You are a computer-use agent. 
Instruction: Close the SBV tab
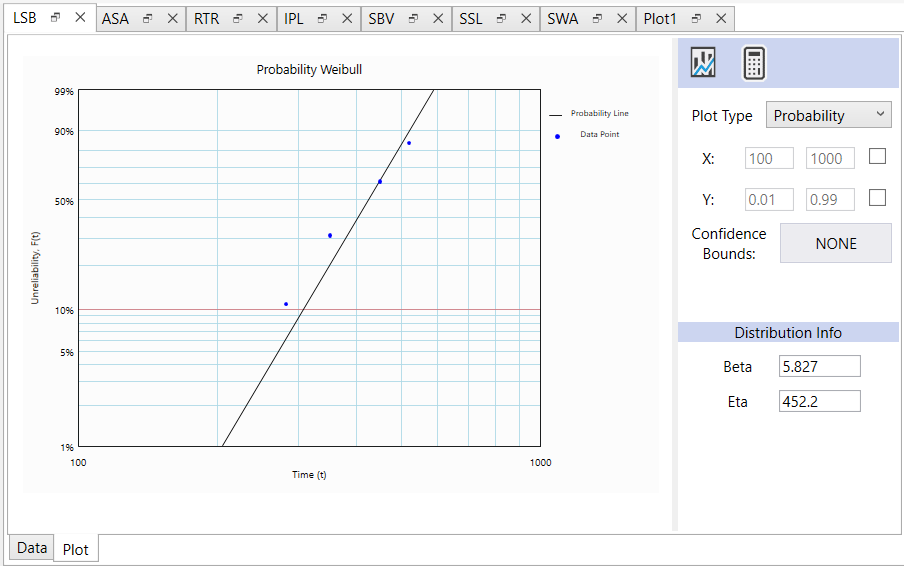[x=438, y=18]
